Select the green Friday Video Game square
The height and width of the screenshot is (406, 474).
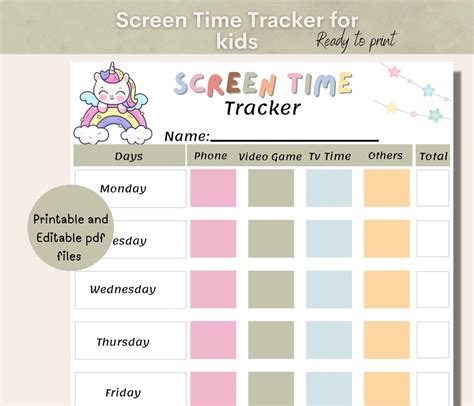point(271,389)
